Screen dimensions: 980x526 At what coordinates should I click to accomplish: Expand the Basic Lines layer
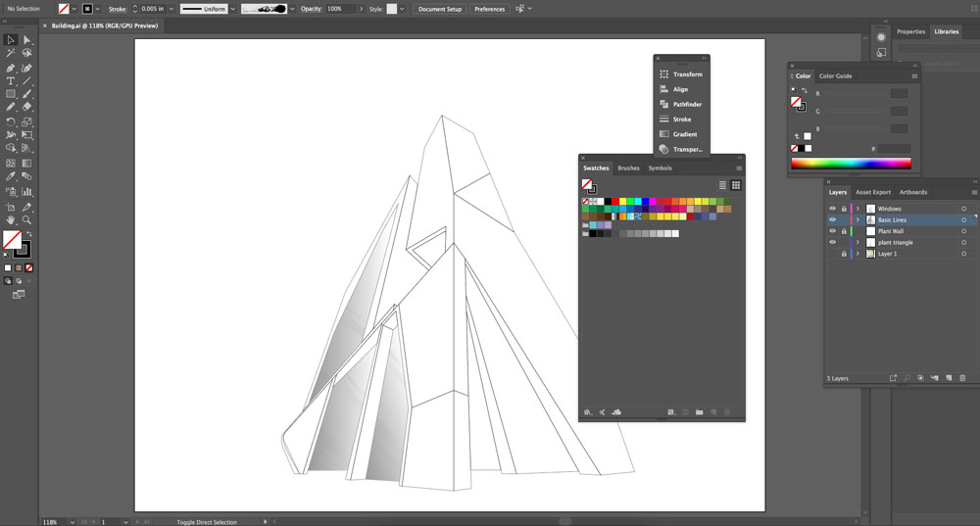[857, 219]
